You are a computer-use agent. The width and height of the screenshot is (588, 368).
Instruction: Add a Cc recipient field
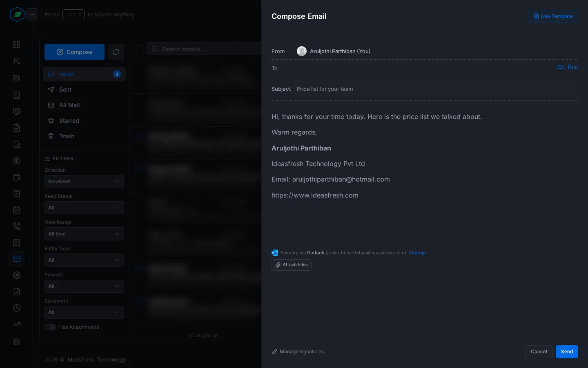561,67
